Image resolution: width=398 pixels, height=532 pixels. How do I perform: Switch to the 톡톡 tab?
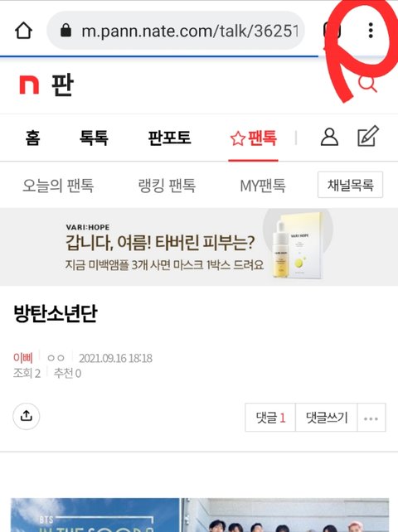coord(94,138)
